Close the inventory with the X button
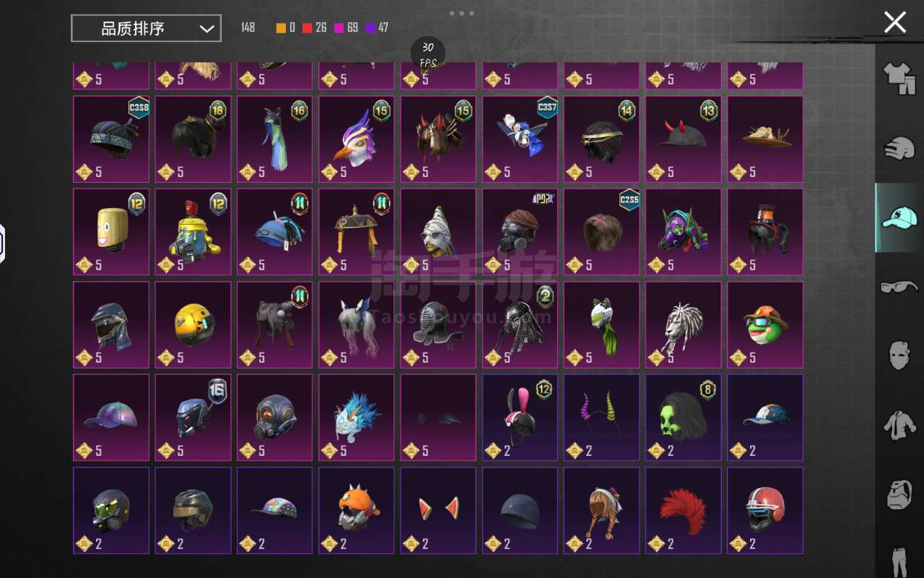The image size is (924, 578). [x=895, y=22]
